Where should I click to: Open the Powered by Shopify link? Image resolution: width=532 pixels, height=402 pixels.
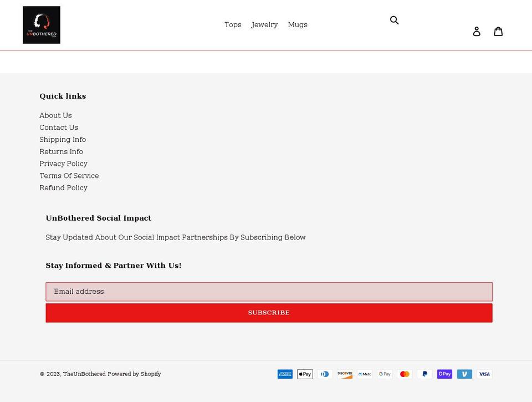(x=134, y=374)
